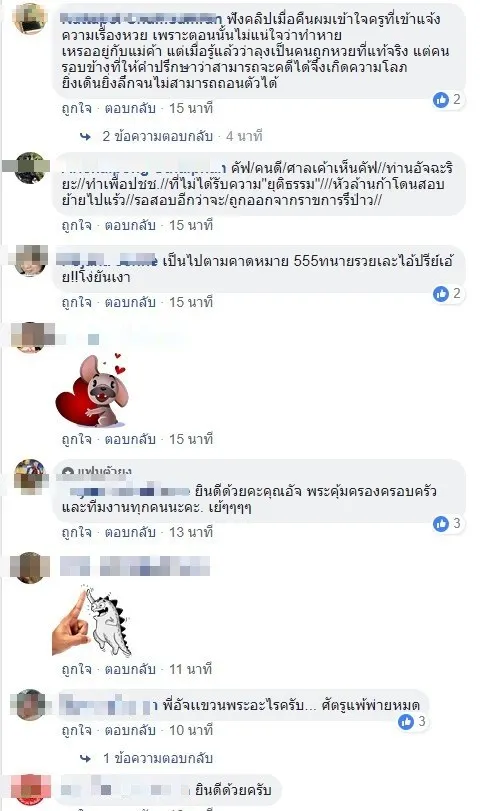Open avatar of the last commenter ยินดีด้วยครับ
Viewport: 498px width, 811px height.
click(x=30, y=789)
